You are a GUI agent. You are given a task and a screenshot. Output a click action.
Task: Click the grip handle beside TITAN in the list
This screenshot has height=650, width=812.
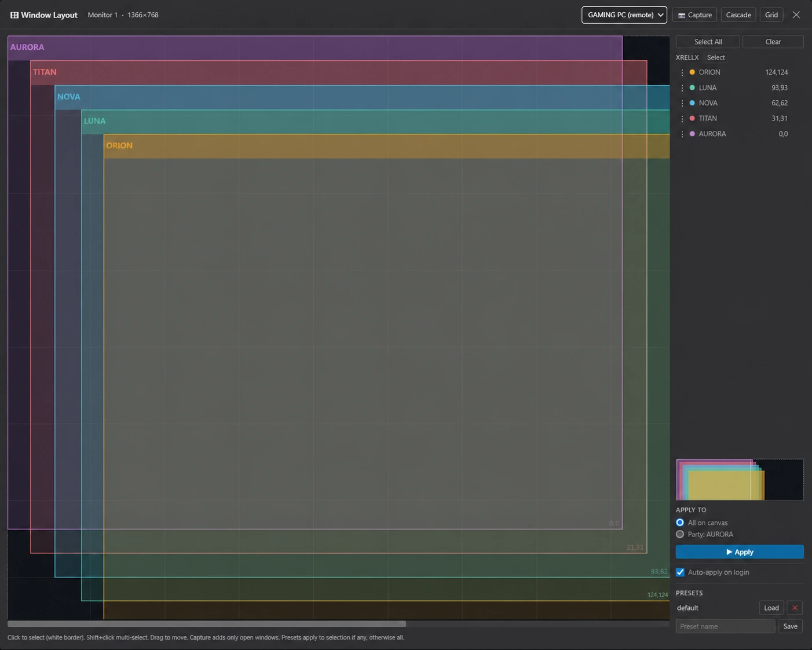coord(682,118)
